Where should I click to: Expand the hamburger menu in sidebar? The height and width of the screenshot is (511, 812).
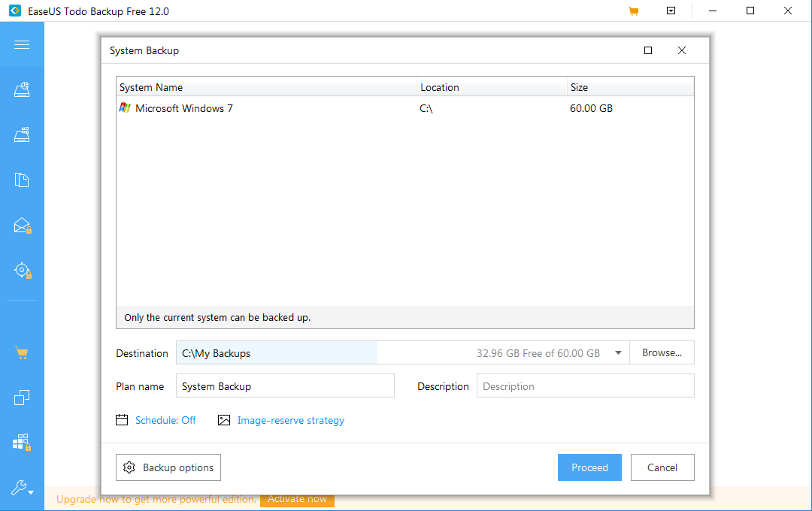click(x=22, y=45)
